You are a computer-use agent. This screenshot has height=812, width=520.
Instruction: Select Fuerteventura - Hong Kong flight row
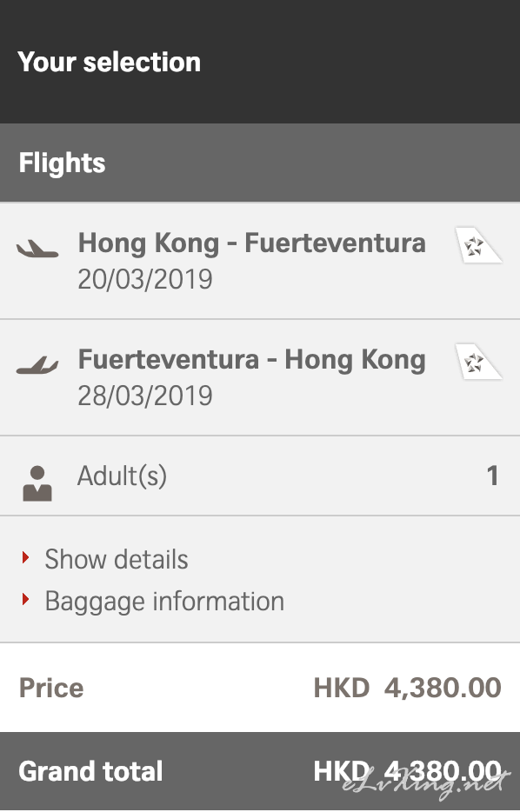(x=260, y=377)
